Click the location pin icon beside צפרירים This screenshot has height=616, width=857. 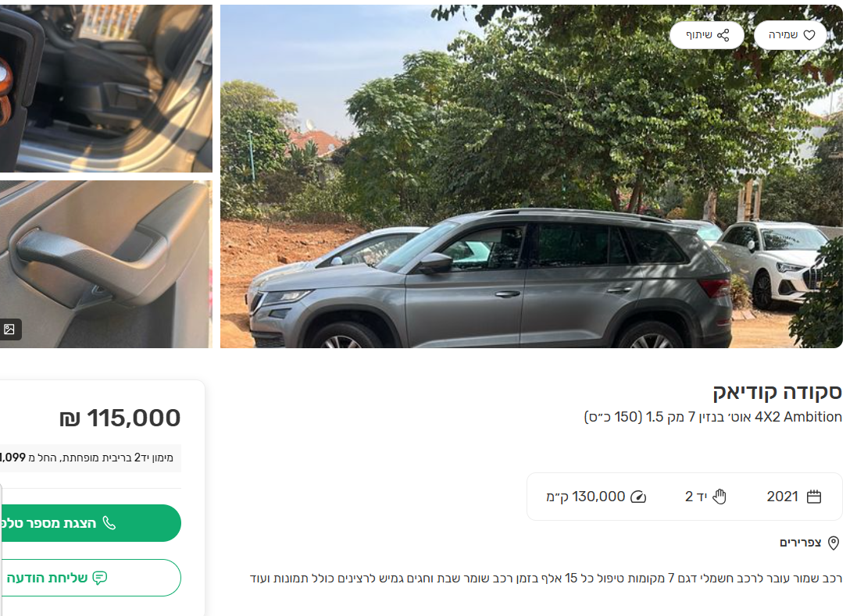(x=834, y=543)
